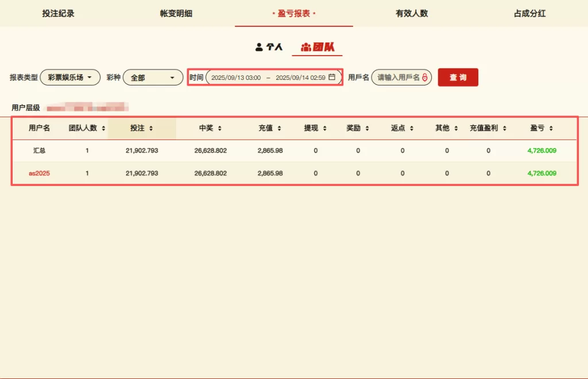Click the start date 2025/09/13 03:00 field
Screen dimensions: 588x379
point(236,78)
